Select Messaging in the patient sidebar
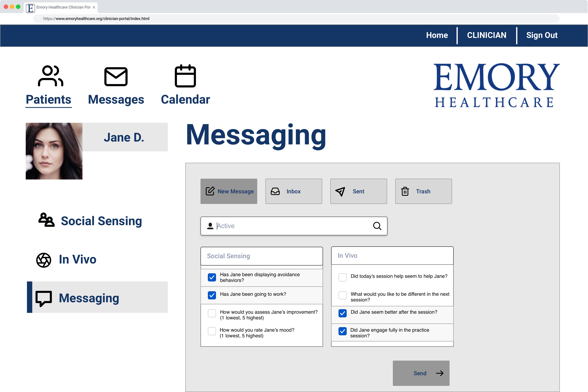588x392 pixels. [97, 297]
